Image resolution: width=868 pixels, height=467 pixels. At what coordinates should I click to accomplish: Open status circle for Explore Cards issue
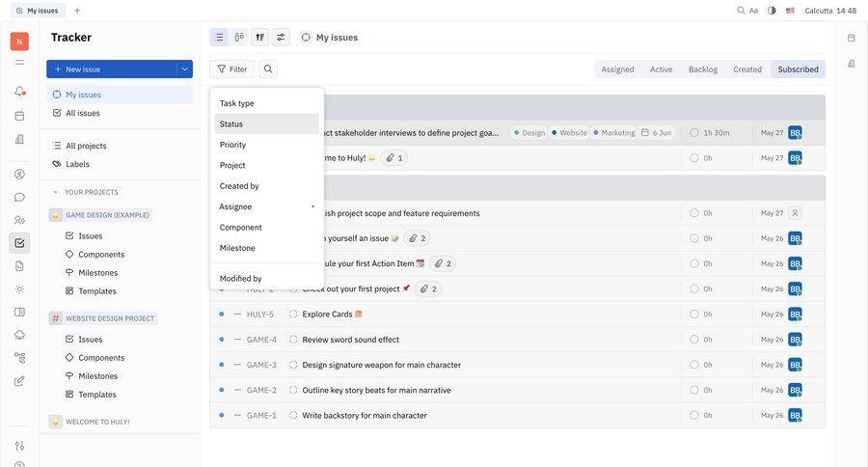tap(293, 315)
